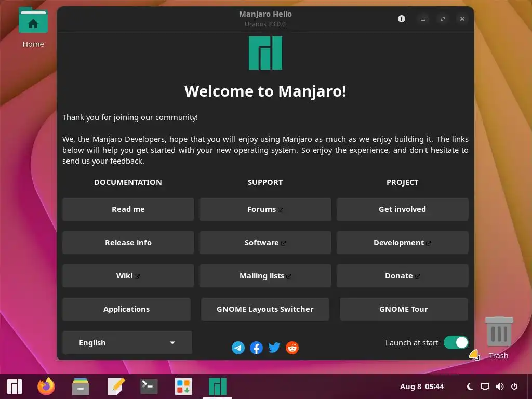Launch GNOME Layouts Switcher
This screenshot has width=532, height=399.
265,309
